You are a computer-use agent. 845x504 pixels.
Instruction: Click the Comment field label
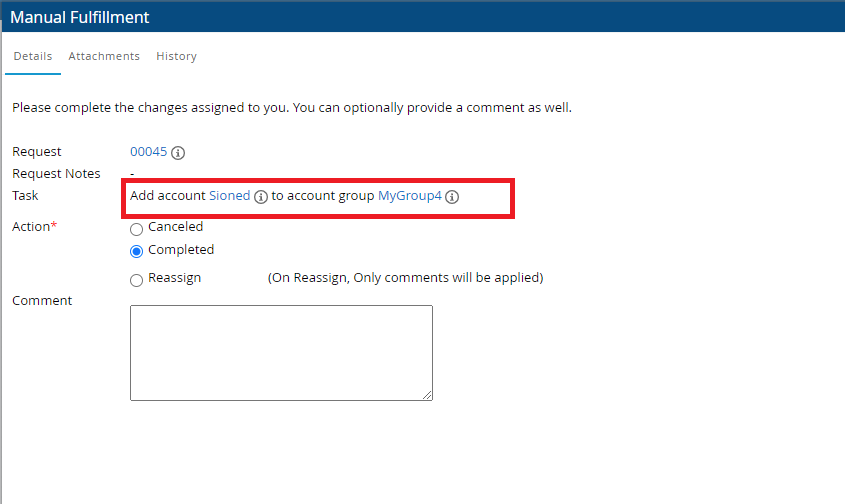click(x=42, y=301)
